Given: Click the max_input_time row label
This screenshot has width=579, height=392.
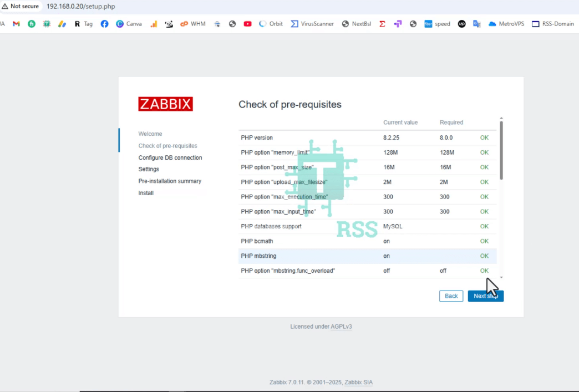Looking at the screenshot, I should (278, 211).
